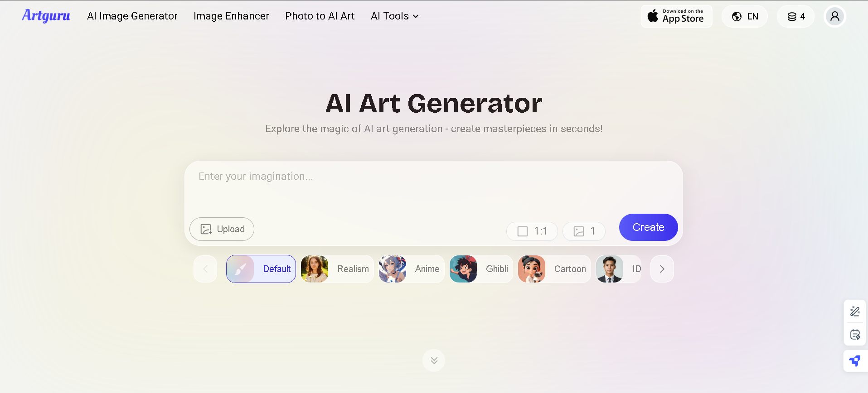This screenshot has width=868, height=393.
Task: Click the Create button
Action: point(648,227)
